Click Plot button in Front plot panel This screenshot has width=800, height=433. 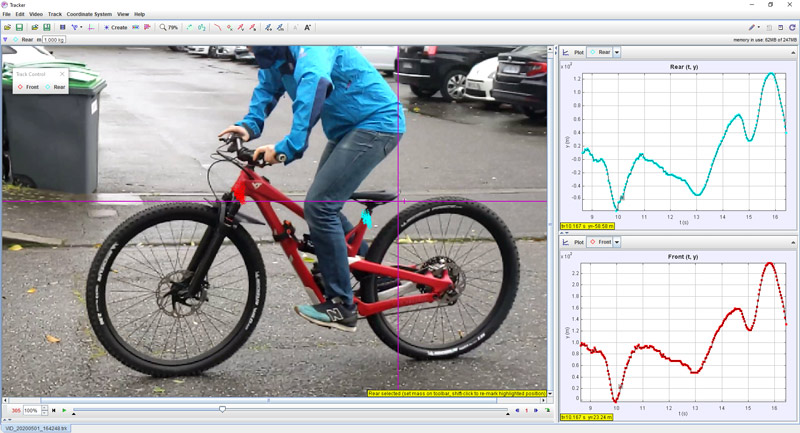(579, 242)
